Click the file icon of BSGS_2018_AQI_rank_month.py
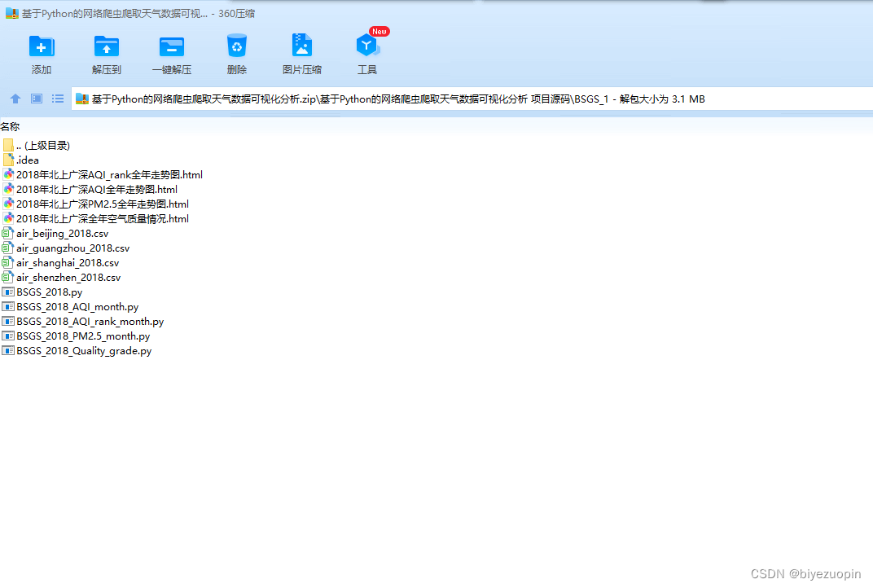 click(8, 322)
